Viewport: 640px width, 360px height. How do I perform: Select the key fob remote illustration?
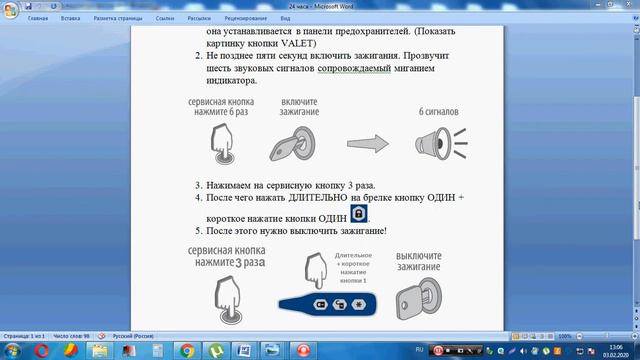point(328,304)
